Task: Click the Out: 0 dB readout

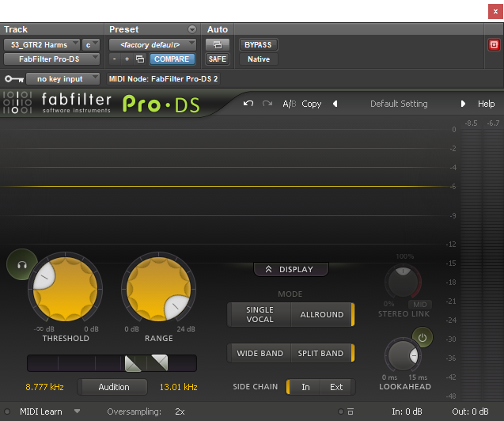Action: point(470,412)
